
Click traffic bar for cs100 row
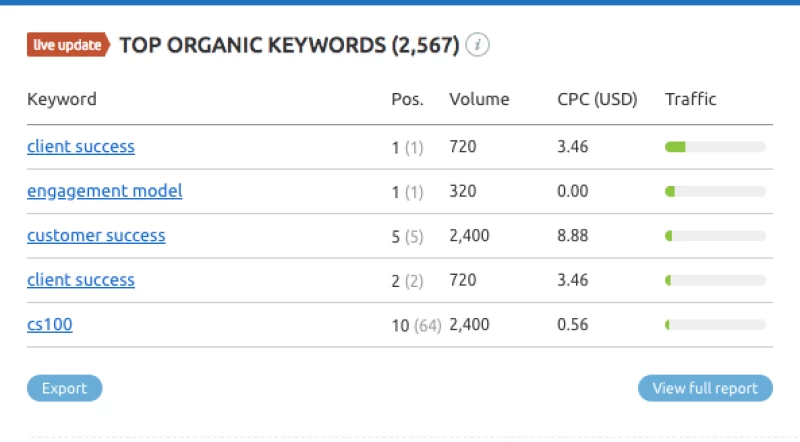[x=715, y=325]
